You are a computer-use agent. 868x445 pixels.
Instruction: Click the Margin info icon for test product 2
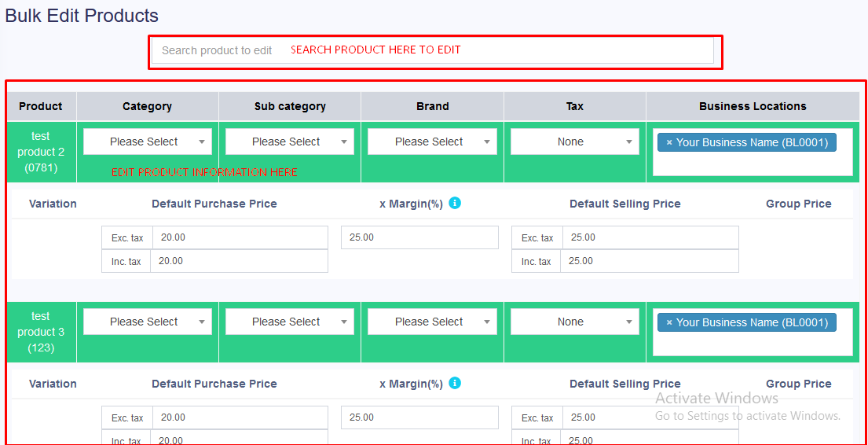(x=455, y=203)
